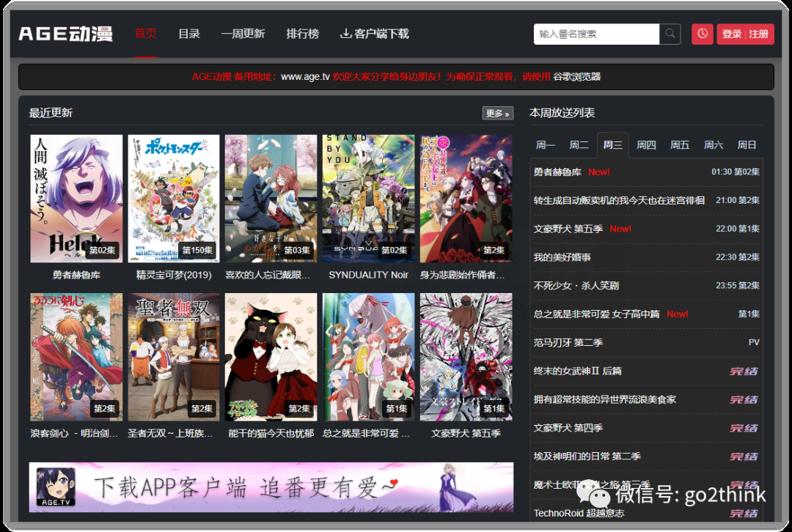Select the 周日 schedule tab

[x=747, y=145]
